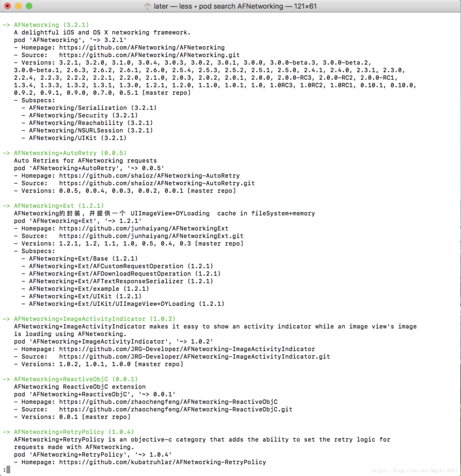Click the less pager prompt cursor
This screenshot has height=476, width=461.
(x=8, y=470)
